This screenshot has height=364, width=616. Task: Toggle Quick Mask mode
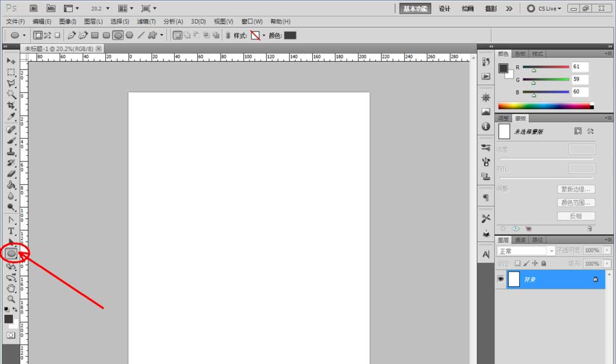[x=11, y=335]
